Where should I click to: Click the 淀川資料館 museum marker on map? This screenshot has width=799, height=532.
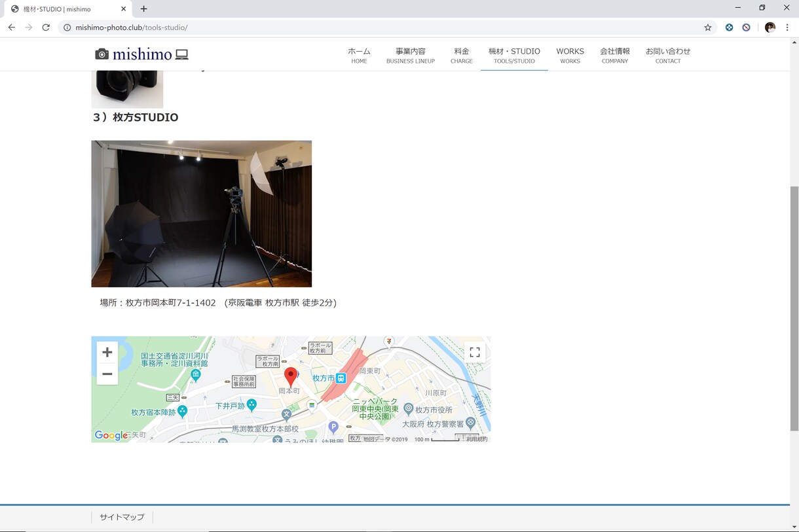(x=195, y=375)
